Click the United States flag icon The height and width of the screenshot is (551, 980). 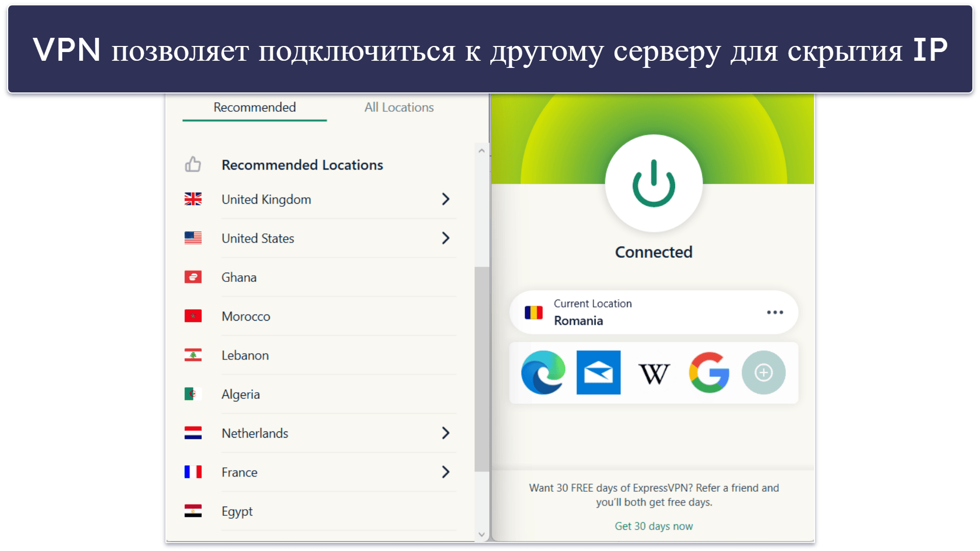tap(193, 238)
